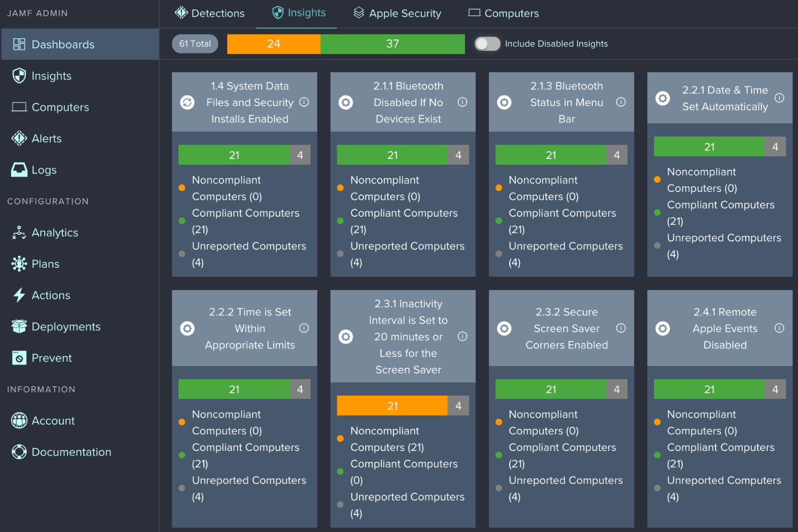This screenshot has height=532, width=798.
Task: Click the Deployments box icon
Action: click(x=19, y=327)
